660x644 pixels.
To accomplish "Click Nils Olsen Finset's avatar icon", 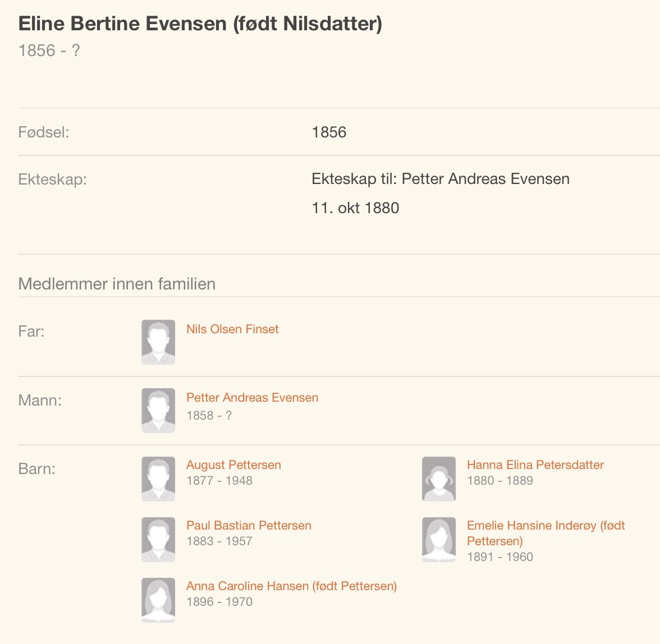I will (158, 342).
